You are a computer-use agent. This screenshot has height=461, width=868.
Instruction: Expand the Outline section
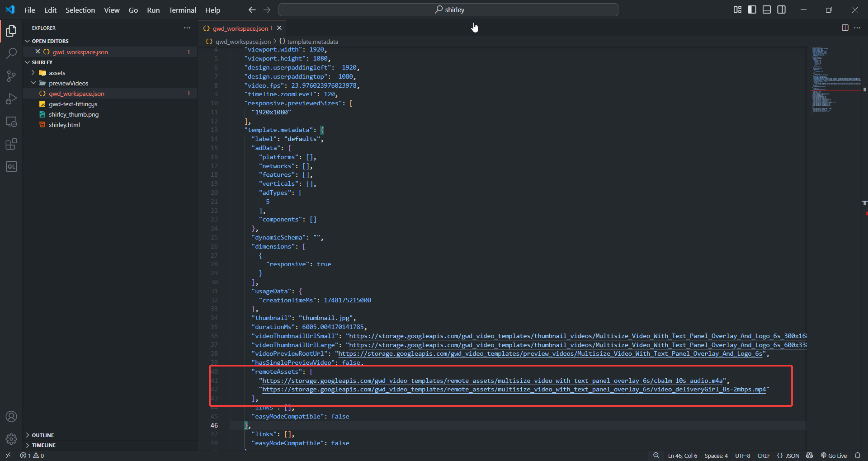click(x=42, y=435)
